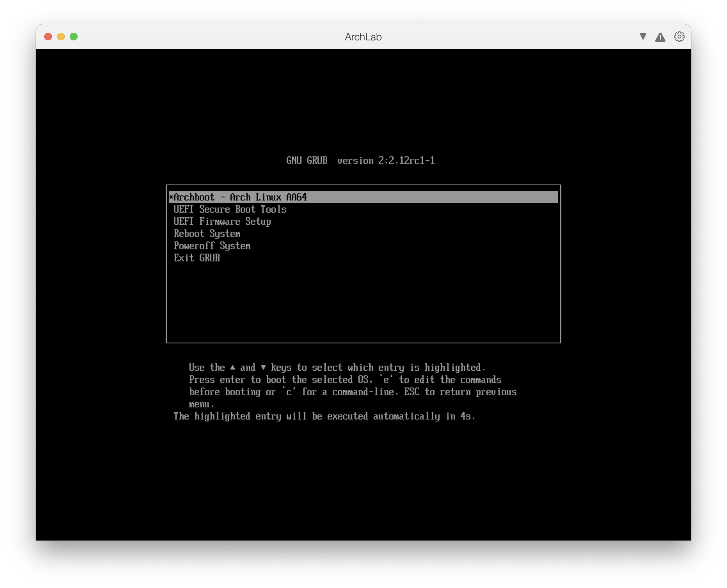Image resolution: width=727 pixels, height=588 pixels.
Task: Click the warning triangle icon
Action: pos(660,37)
